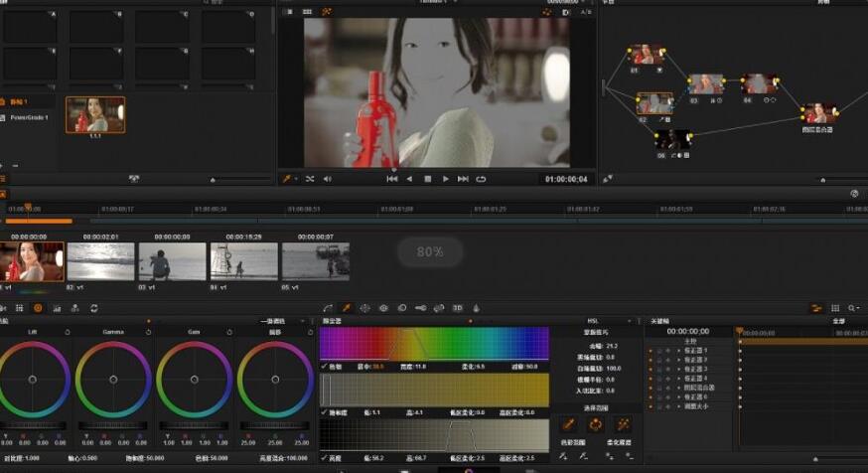The height and width of the screenshot is (473, 868).
Task: Click the highlight wand selection icon
Action: pos(624,425)
